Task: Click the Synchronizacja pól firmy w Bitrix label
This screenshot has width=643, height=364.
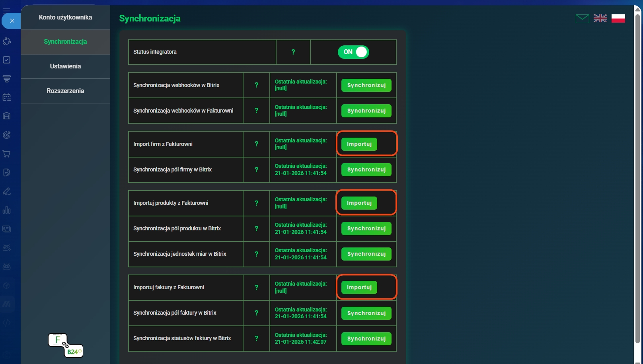Action: point(173,169)
